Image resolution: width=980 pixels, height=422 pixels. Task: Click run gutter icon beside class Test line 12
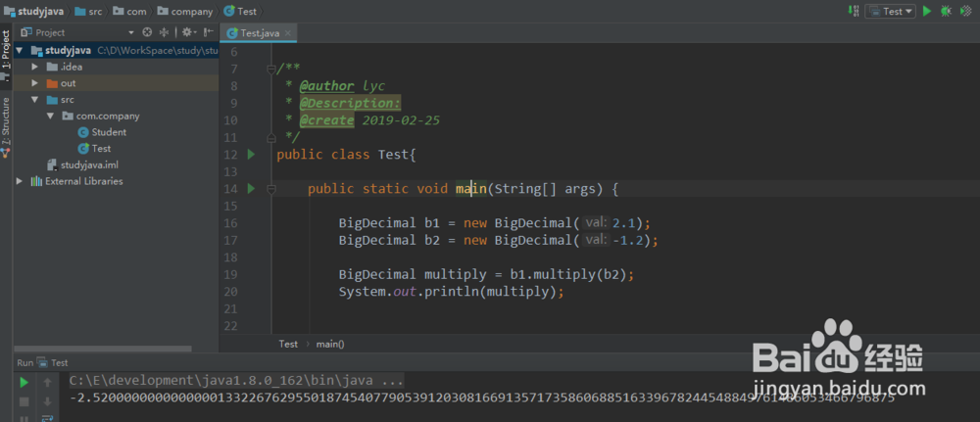[x=251, y=154]
